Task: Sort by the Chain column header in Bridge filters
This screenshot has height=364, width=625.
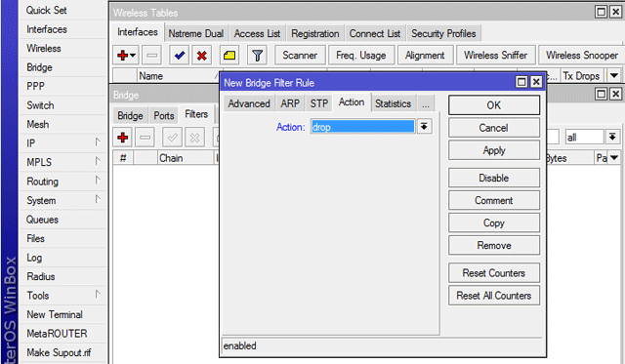Action: click(186, 158)
